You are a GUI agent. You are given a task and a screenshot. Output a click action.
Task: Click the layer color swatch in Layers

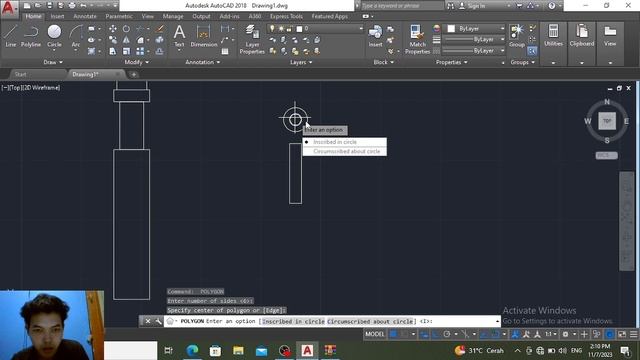tap(299, 29)
